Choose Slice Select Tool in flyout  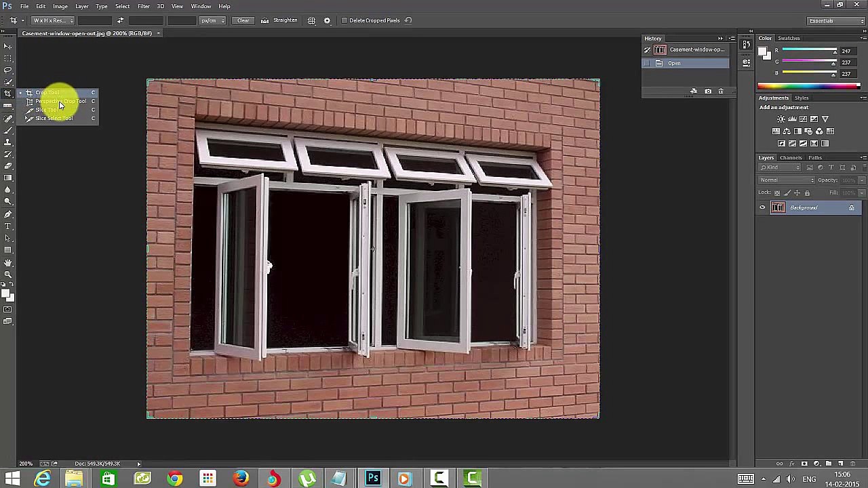point(58,119)
